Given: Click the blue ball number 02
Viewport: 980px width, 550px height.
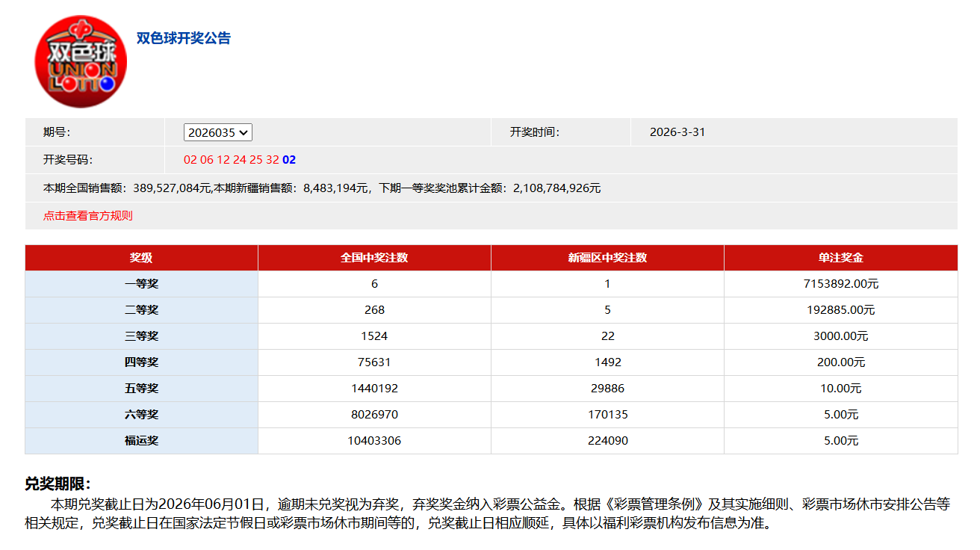Looking at the screenshot, I should (289, 160).
